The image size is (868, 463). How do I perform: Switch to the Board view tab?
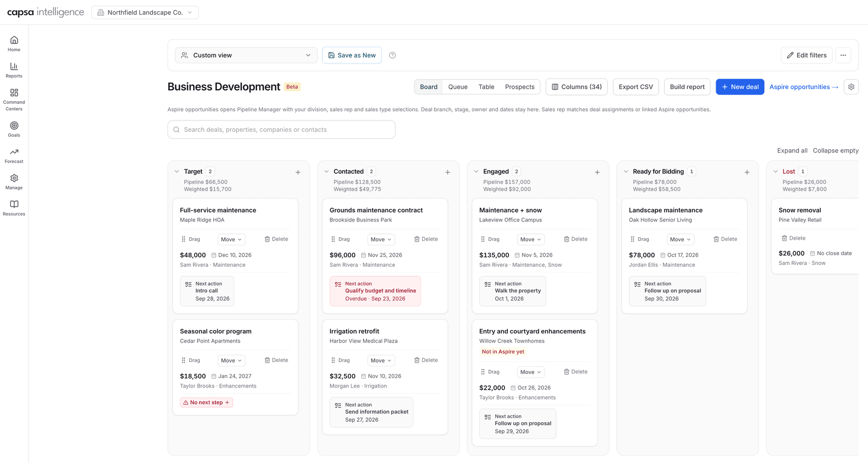[429, 87]
